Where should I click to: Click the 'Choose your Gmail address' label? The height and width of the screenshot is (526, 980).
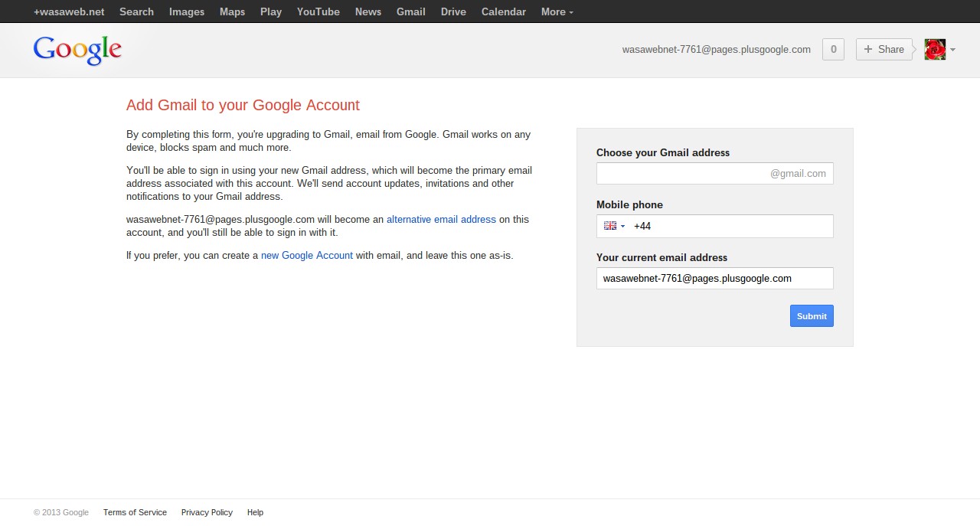[663, 153]
